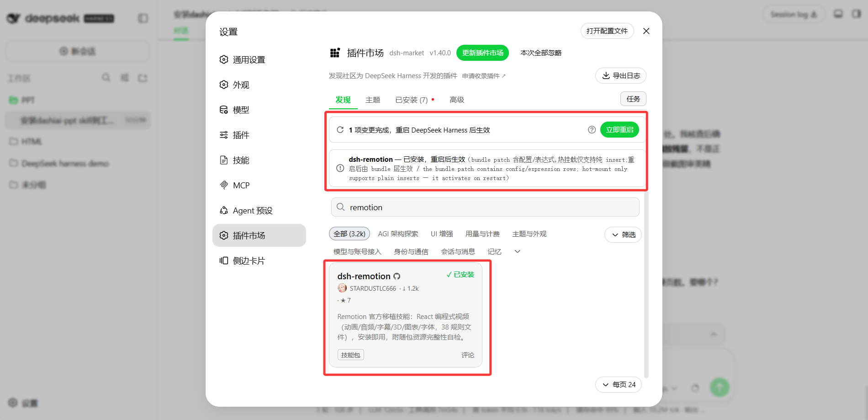Click the Agent 预设 icon
The height and width of the screenshot is (420, 868).
click(x=224, y=210)
